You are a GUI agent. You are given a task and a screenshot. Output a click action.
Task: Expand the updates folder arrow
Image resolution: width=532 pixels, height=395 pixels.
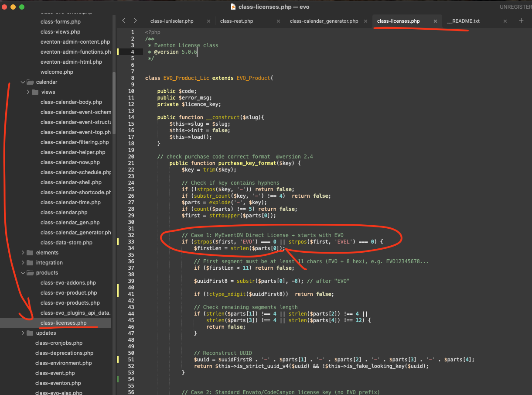tap(23, 333)
